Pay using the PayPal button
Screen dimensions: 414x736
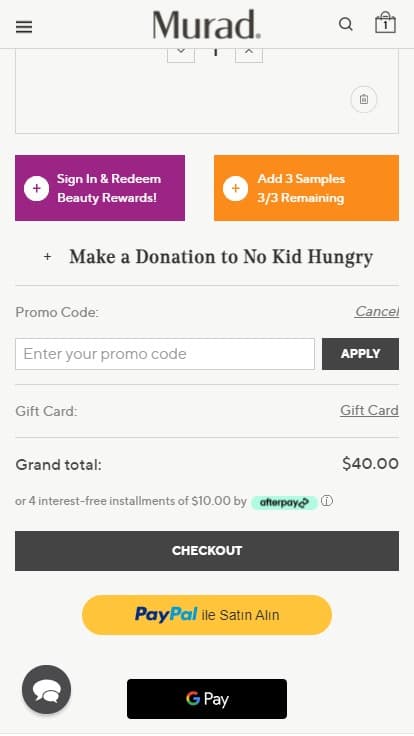coord(207,615)
